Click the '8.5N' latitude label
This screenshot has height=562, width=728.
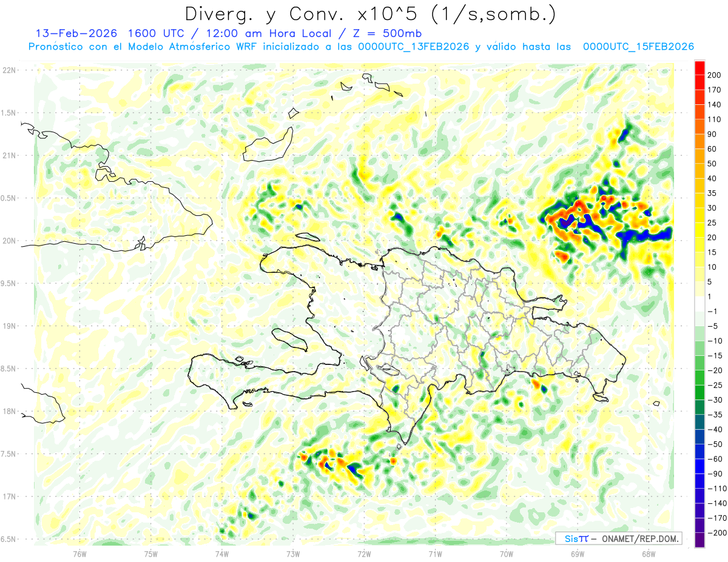click(9, 369)
